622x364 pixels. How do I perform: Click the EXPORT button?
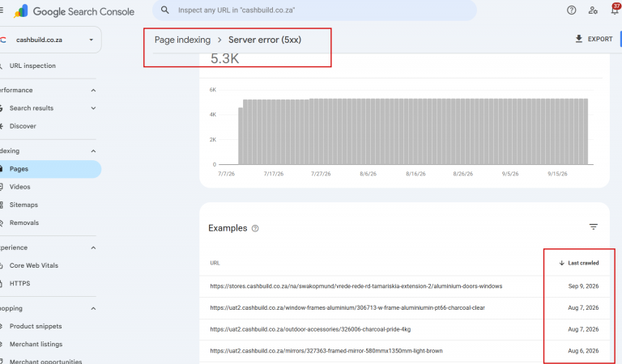(594, 39)
